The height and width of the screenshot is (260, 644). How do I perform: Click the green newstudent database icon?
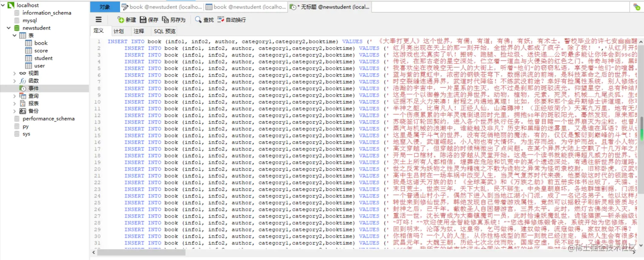pyautogui.click(x=17, y=28)
